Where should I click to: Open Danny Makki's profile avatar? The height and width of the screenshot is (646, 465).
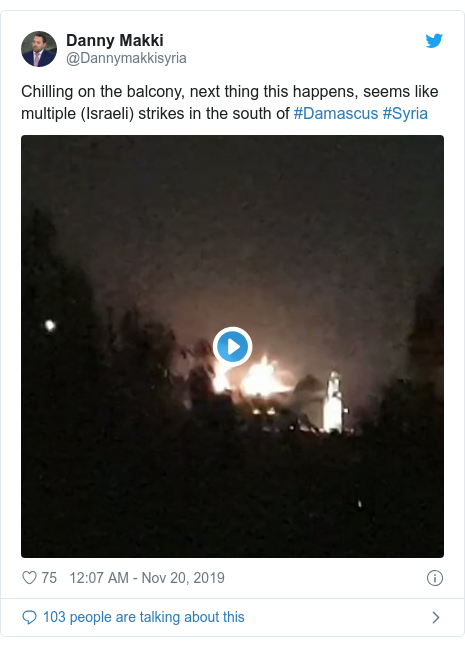pyautogui.click(x=39, y=49)
